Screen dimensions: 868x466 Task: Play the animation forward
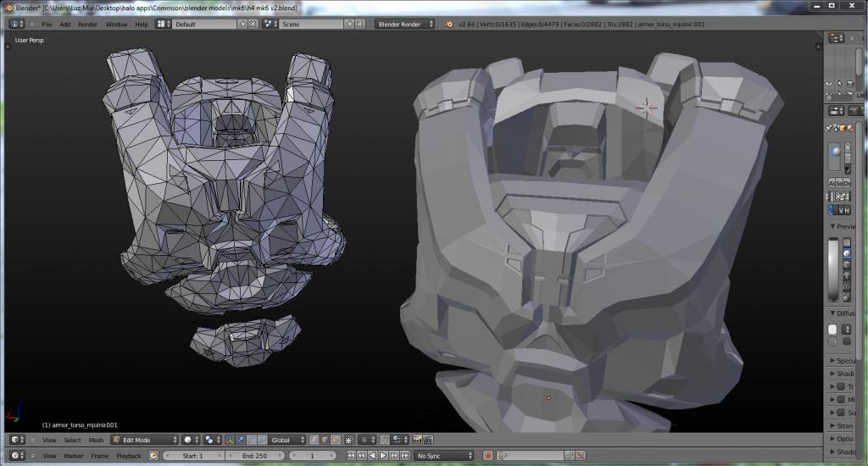[383, 456]
